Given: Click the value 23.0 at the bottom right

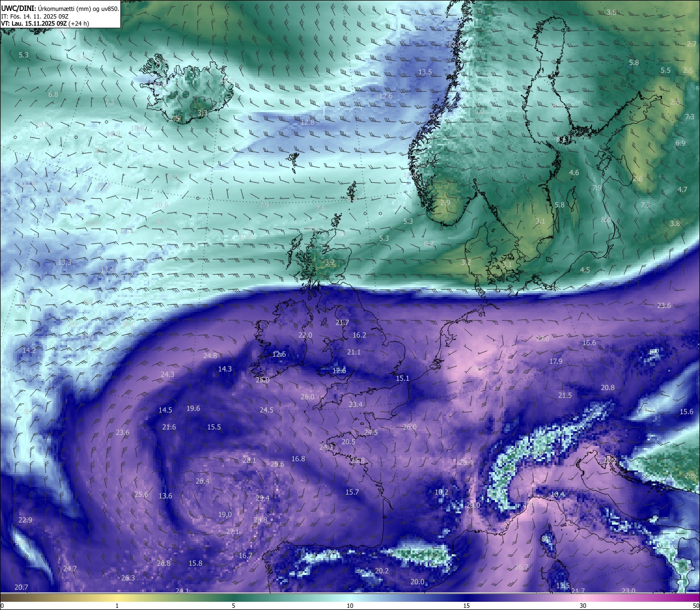Looking at the screenshot, I should click(628, 590).
